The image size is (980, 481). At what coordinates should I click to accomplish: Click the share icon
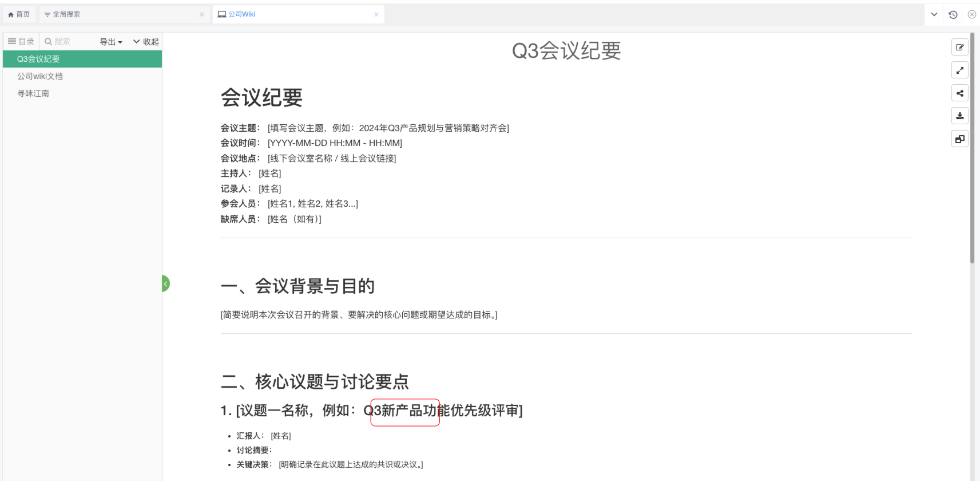pyautogui.click(x=960, y=93)
